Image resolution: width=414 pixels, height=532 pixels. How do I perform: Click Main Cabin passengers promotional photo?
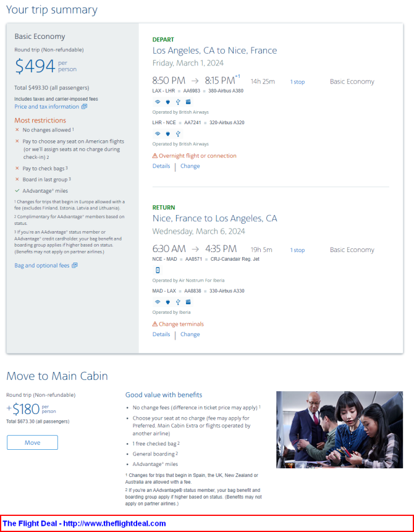point(339,429)
